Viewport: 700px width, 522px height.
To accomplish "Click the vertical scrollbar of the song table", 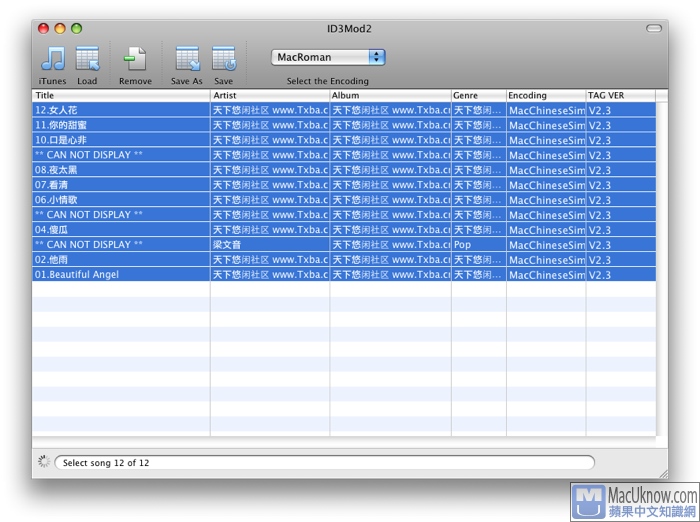I will (x=662, y=268).
